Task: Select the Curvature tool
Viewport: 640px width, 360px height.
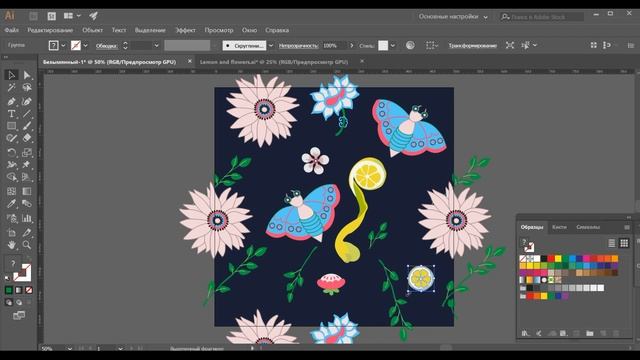Action: pyautogui.click(x=27, y=101)
